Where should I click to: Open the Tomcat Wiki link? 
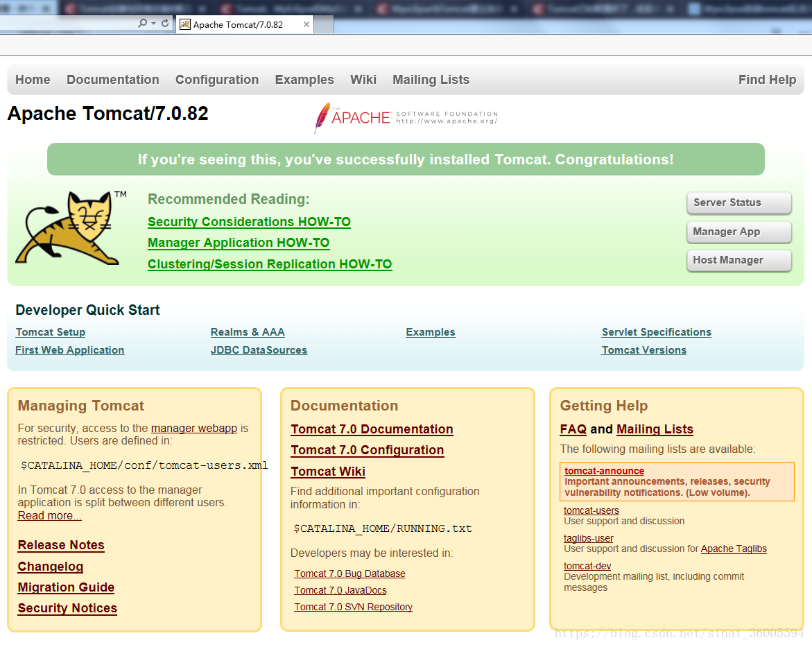328,472
